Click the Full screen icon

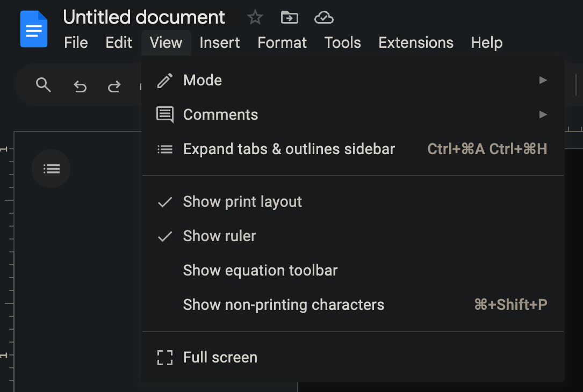[x=164, y=357]
